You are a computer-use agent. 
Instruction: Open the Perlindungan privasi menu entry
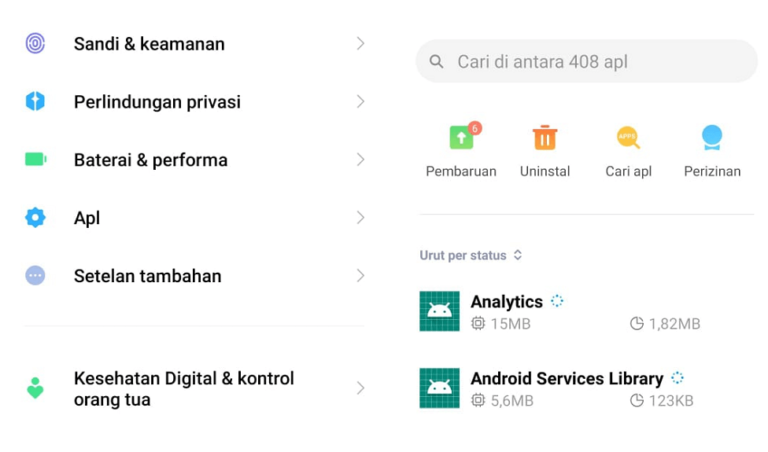coord(194,101)
